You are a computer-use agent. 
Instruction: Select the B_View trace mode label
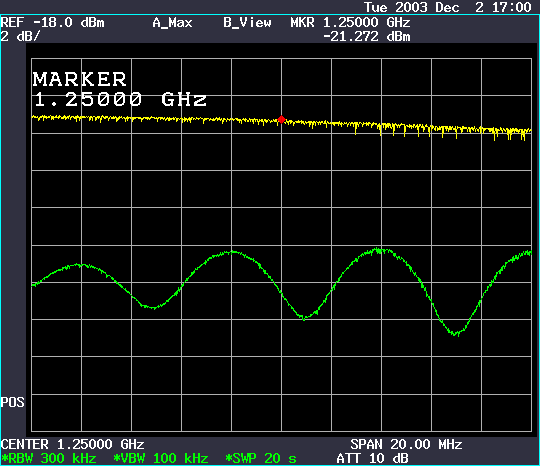pyautogui.click(x=247, y=23)
